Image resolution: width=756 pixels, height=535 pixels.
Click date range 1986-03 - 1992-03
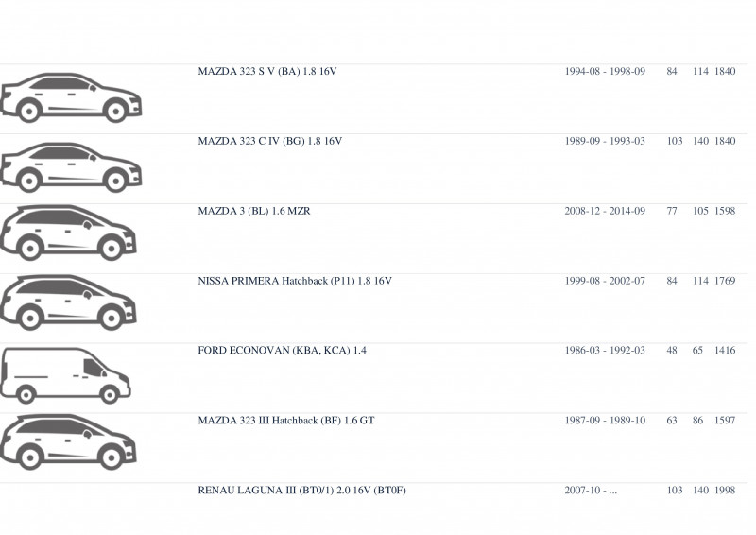(x=605, y=351)
